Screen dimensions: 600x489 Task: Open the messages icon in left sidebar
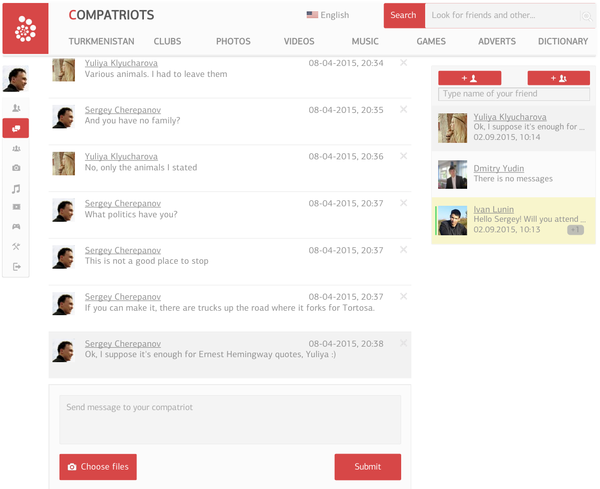coord(16,128)
